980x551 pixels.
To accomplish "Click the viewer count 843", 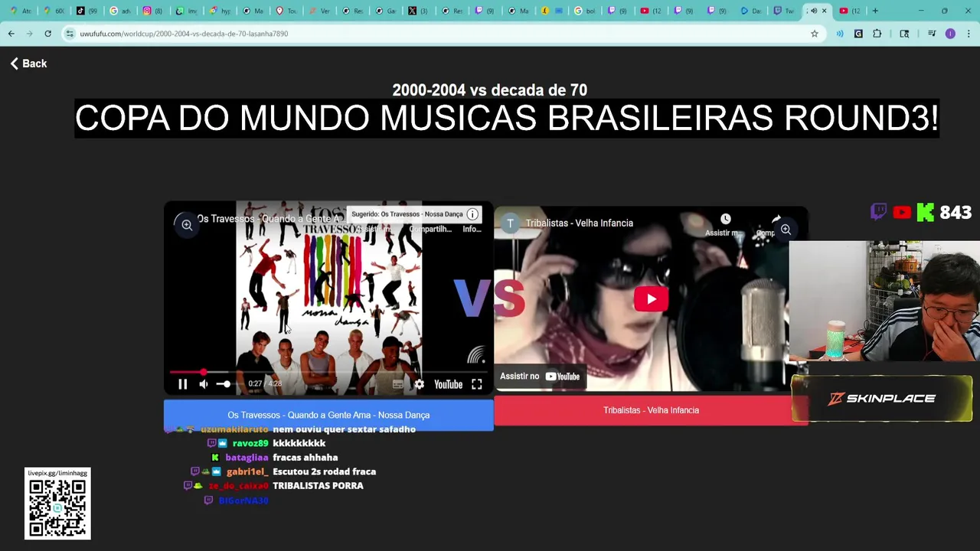I will pyautogui.click(x=955, y=213).
